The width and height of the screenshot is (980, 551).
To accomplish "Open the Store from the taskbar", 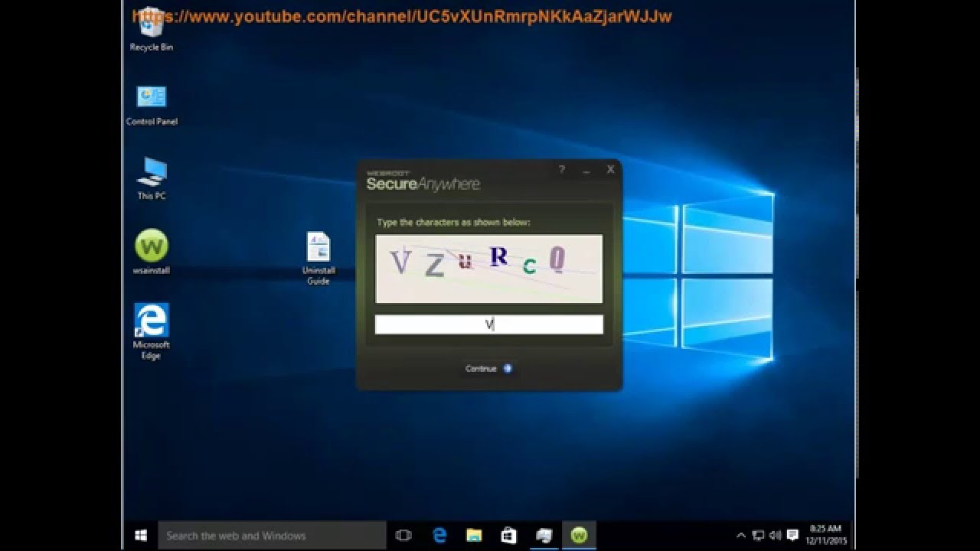I will click(508, 536).
